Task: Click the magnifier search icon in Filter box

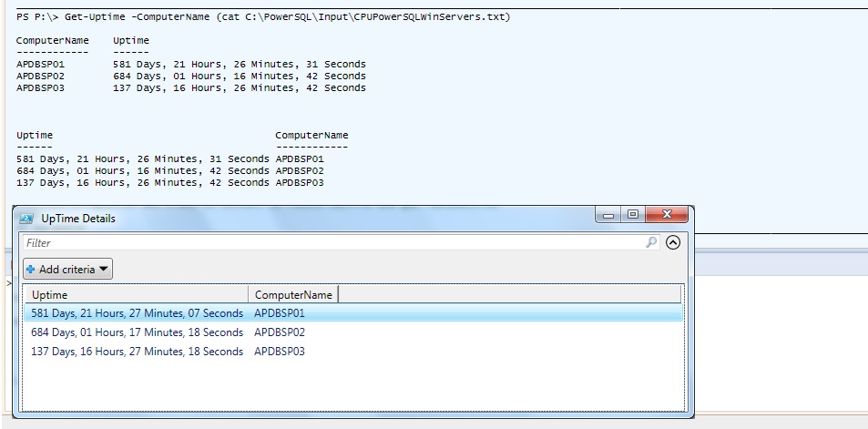Action: (651, 242)
